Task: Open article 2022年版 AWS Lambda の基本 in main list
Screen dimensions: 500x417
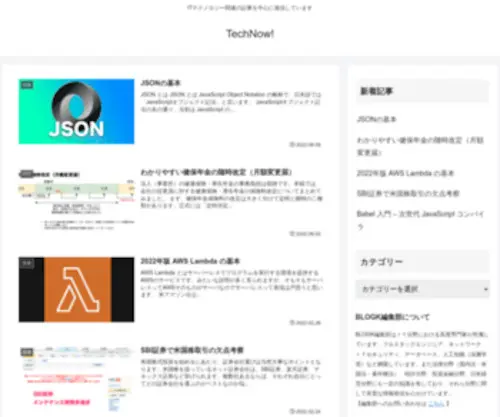Action: (190, 261)
